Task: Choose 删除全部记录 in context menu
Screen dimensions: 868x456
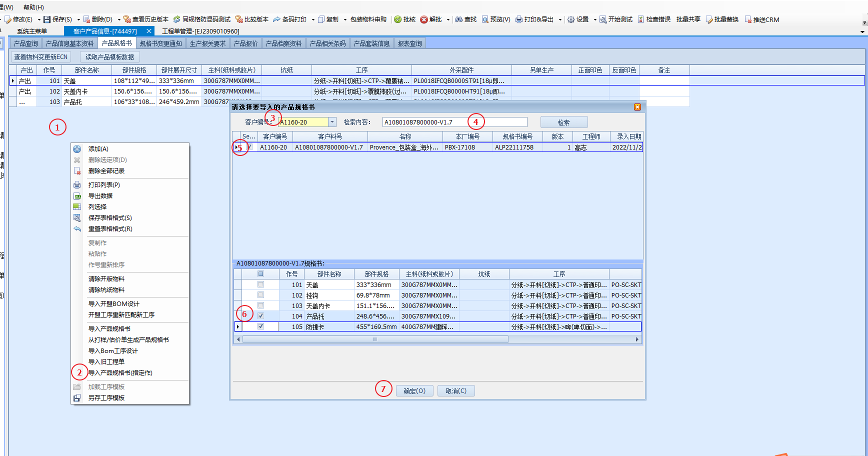Action: (106, 171)
